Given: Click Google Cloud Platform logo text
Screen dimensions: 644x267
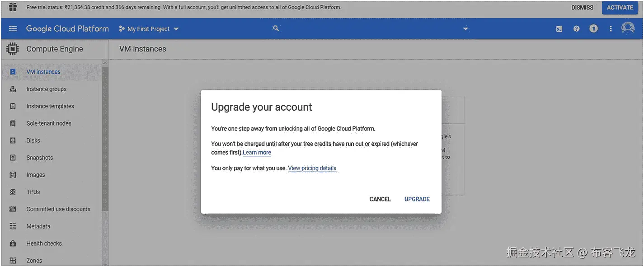Looking at the screenshot, I should tap(67, 28).
